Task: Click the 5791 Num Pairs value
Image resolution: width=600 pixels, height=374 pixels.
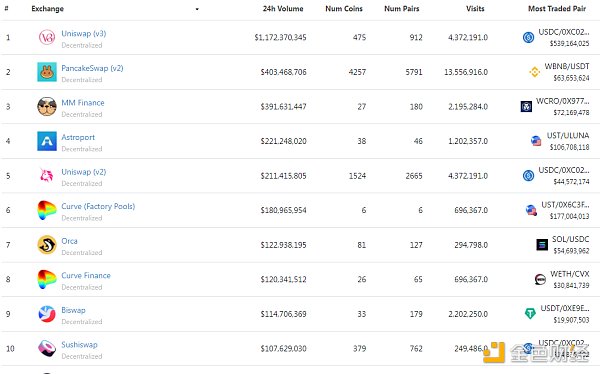Action: 414,72
